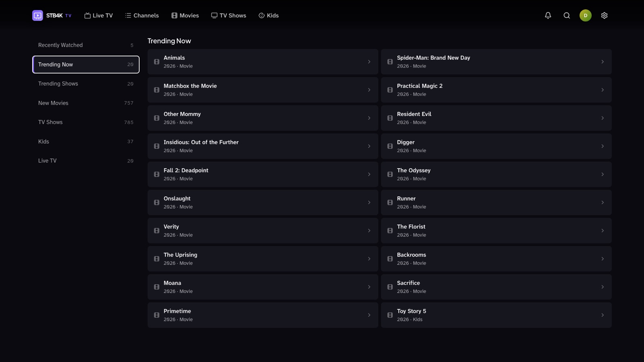The image size is (644, 362).
Task: Click film icon beside Animals
Action: [x=157, y=62]
